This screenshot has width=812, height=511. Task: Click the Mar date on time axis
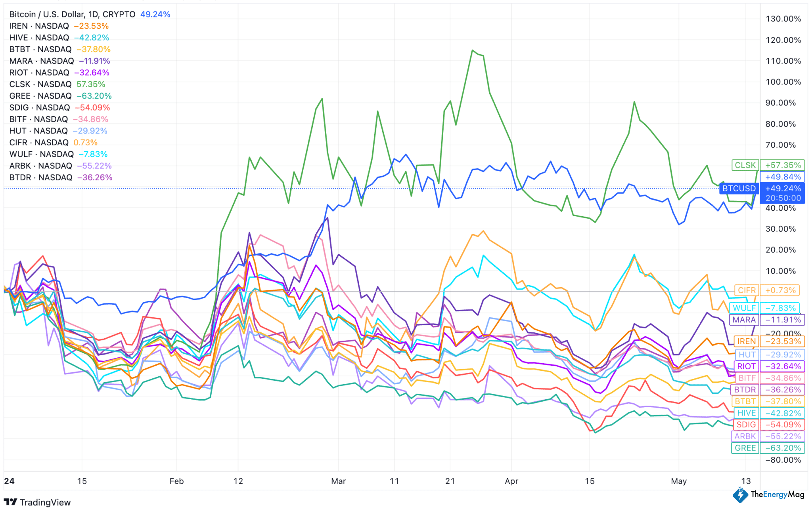(x=338, y=481)
